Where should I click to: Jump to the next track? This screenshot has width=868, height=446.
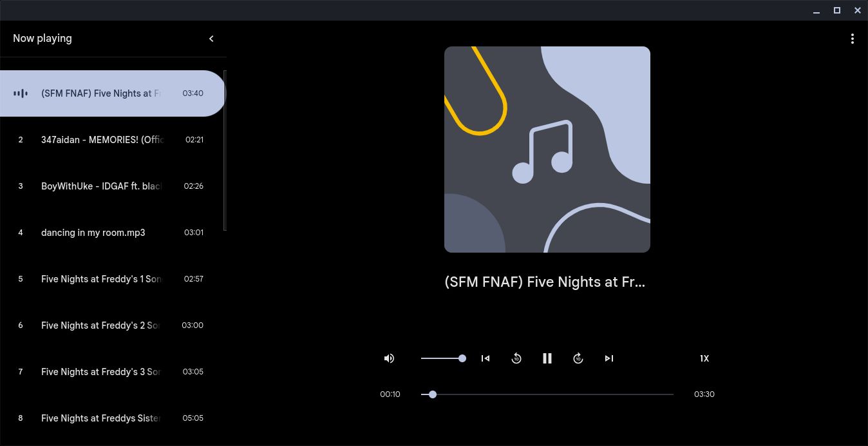pyautogui.click(x=609, y=358)
